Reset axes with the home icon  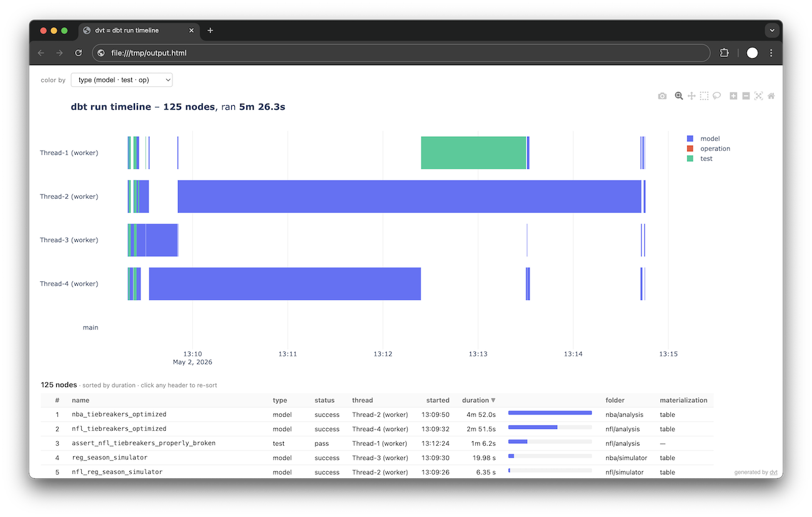[771, 96]
